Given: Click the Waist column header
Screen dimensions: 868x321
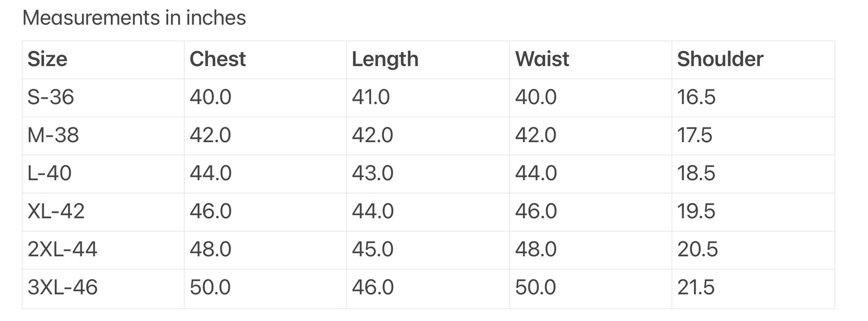Looking at the screenshot, I should coord(542,59).
